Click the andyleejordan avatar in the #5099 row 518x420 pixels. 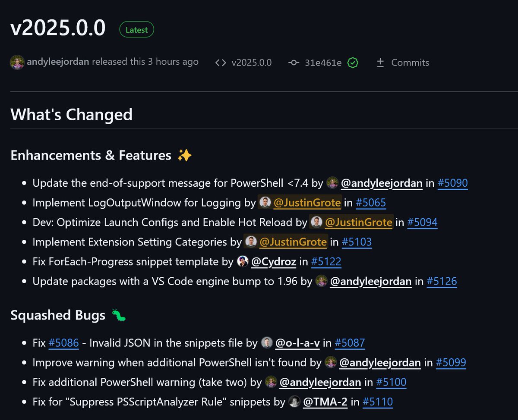point(331,363)
